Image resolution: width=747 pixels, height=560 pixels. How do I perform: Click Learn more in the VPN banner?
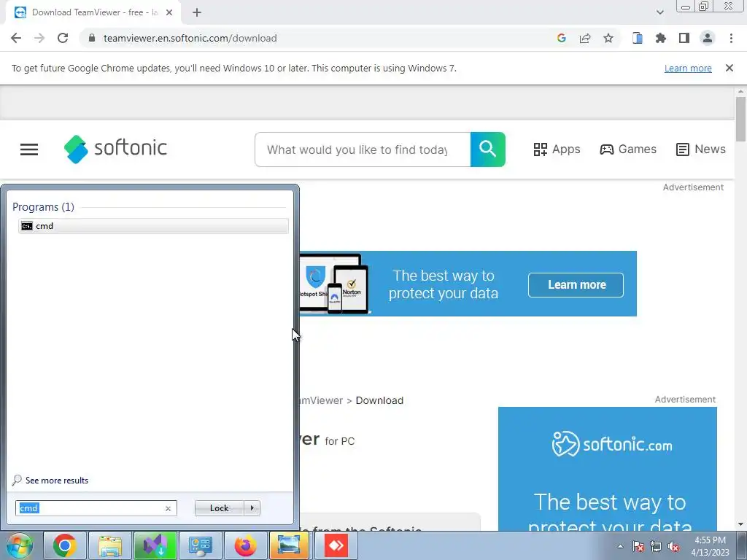[576, 285]
